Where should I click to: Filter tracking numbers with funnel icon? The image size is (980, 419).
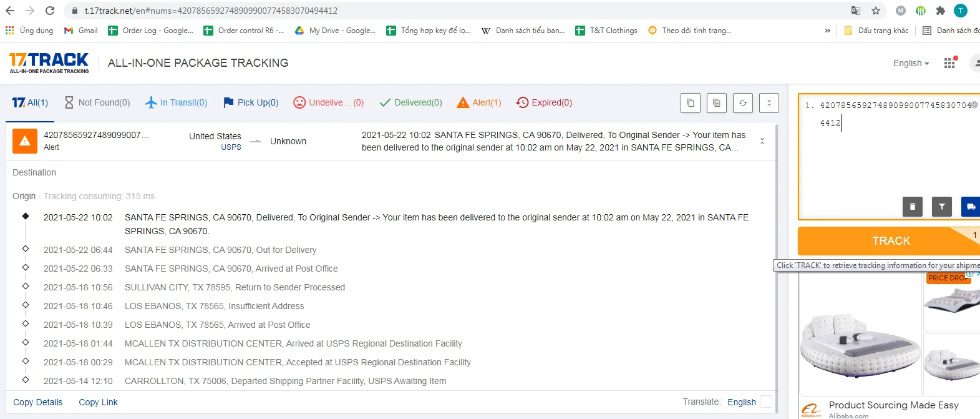[942, 206]
